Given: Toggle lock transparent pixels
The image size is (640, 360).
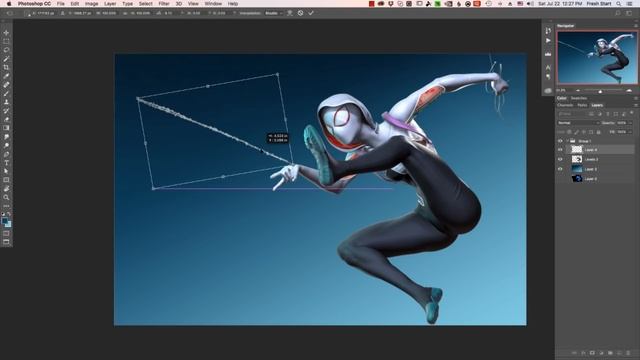Looking at the screenshot, I should click(569, 132).
